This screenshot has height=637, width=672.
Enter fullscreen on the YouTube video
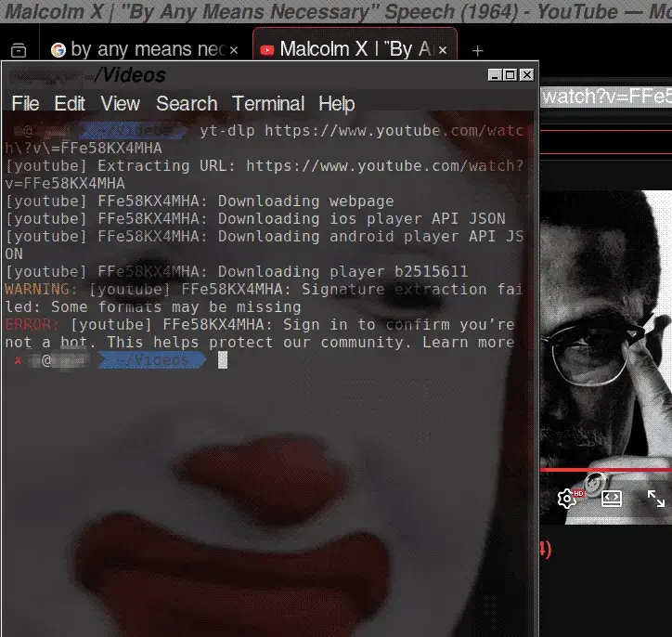point(655,499)
